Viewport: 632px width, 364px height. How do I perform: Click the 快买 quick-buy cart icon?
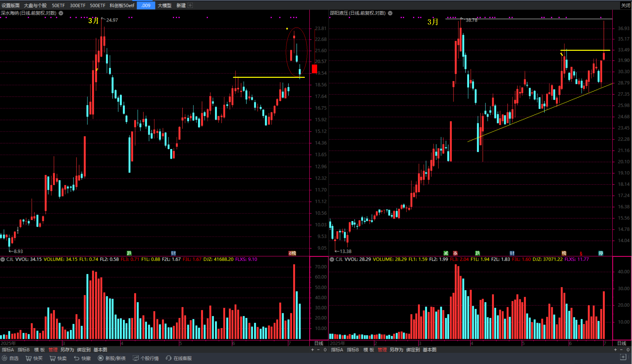pyautogui.click(x=28, y=358)
